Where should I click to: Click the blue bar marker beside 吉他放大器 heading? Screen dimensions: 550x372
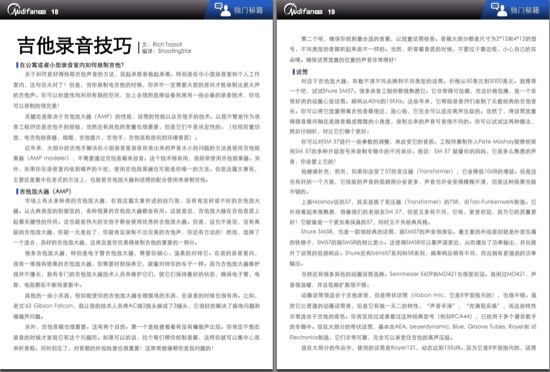(x=17, y=191)
